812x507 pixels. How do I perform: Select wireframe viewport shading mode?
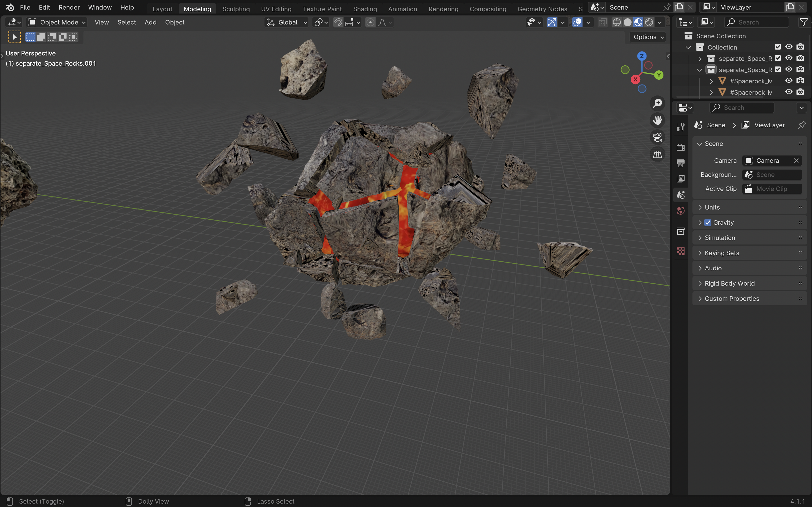coord(617,23)
